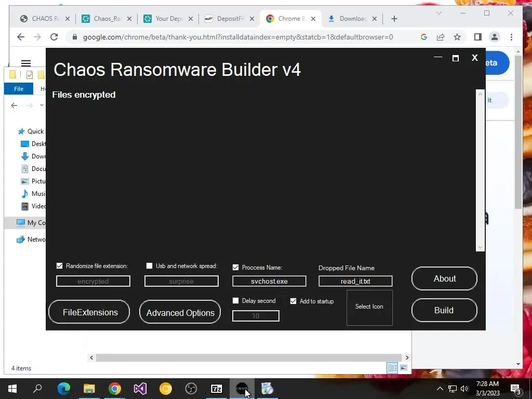
Task: Reload the Chrome page
Action: (x=54, y=37)
